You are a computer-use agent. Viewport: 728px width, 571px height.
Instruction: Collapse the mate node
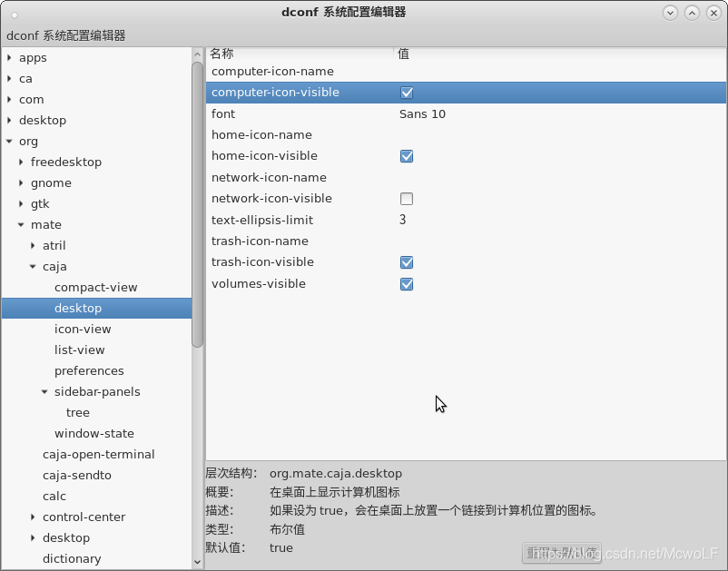click(x=21, y=225)
